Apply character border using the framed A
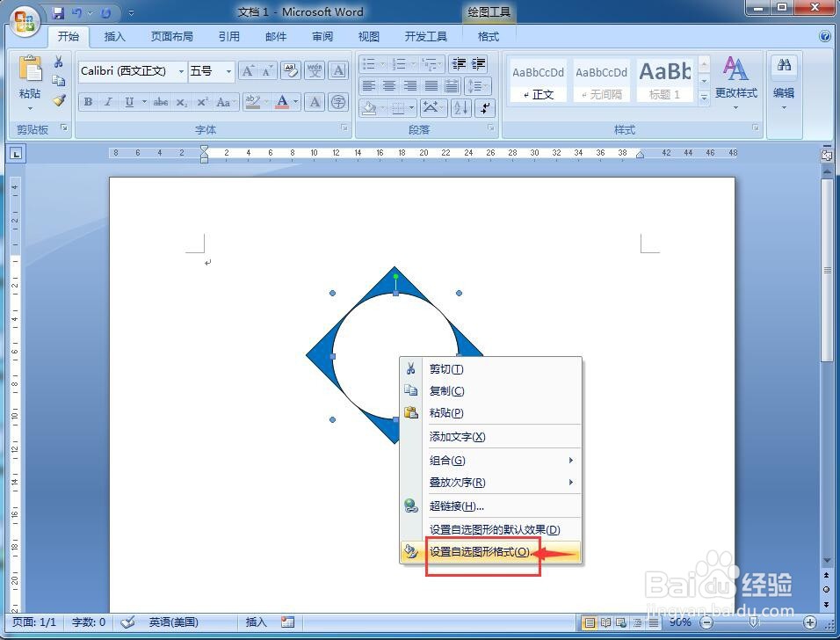The height and width of the screenshot is (640, 840). coord(338,70)
